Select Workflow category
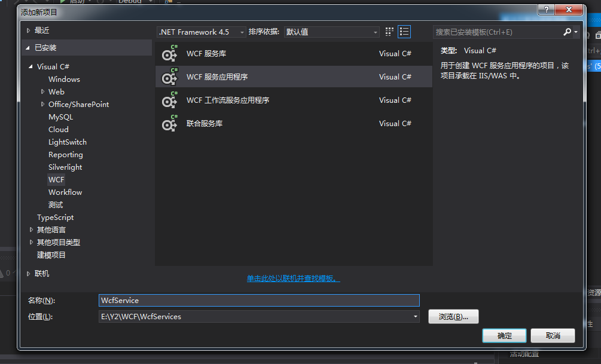Viewport: 601px width, 364px height. coord(65,192)
